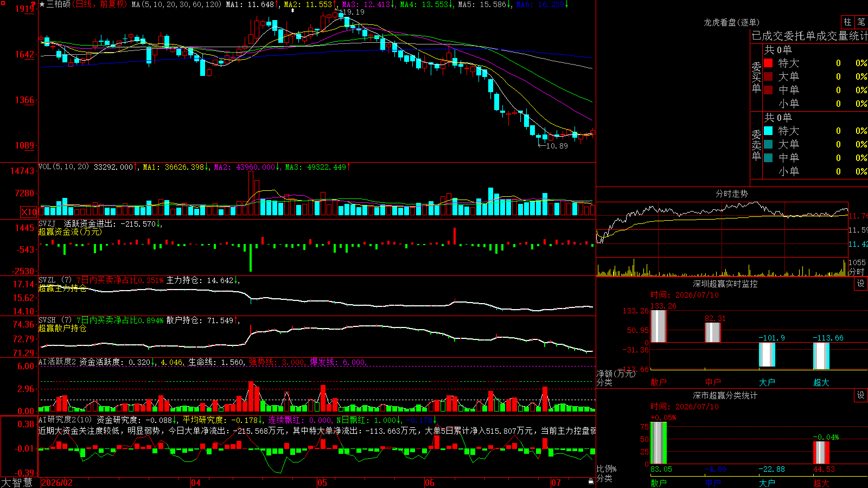
Task: Click the VOL(5,10,20) indicator label
Action: [x=64, y=167]
